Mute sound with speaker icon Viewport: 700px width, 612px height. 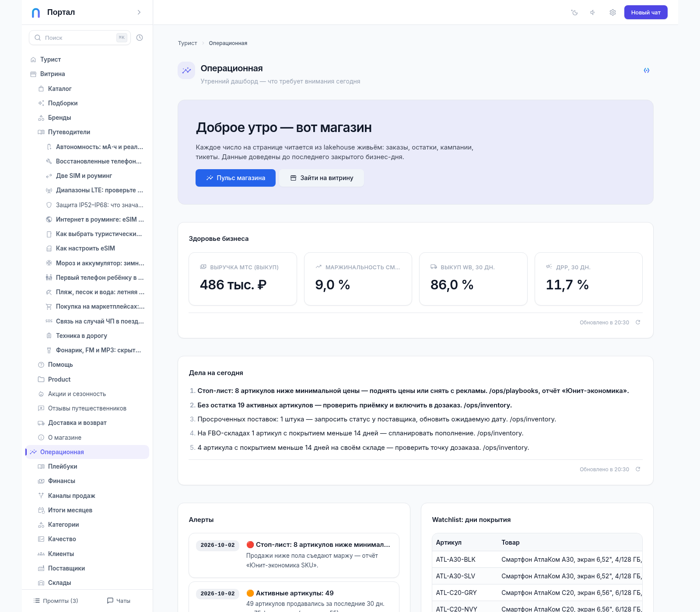tap(593, 12)
